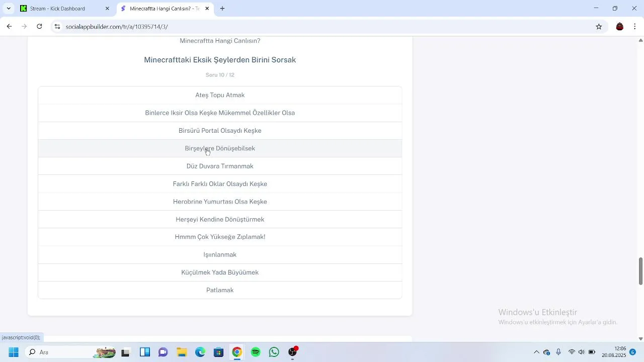644x362 pixels.
Task: Open WhatsApp from taskbar
Action: click(x=274, y=352)
